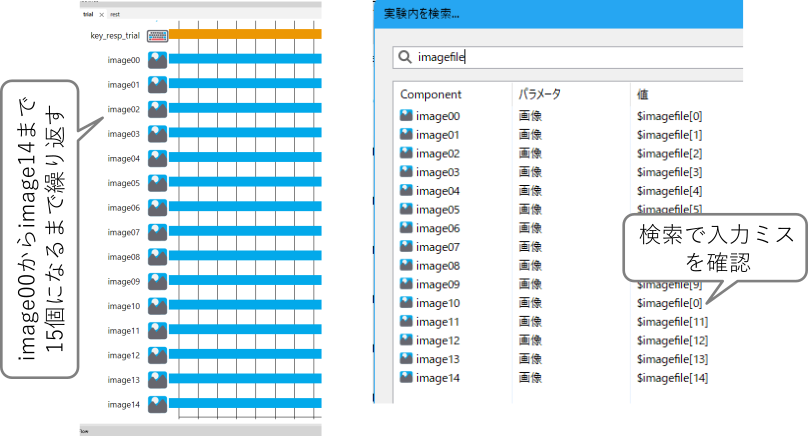This screenshot has height=436, width=808.
Task: Select the $imagefile[2] value cell
Action: click(x=669, y=153)
